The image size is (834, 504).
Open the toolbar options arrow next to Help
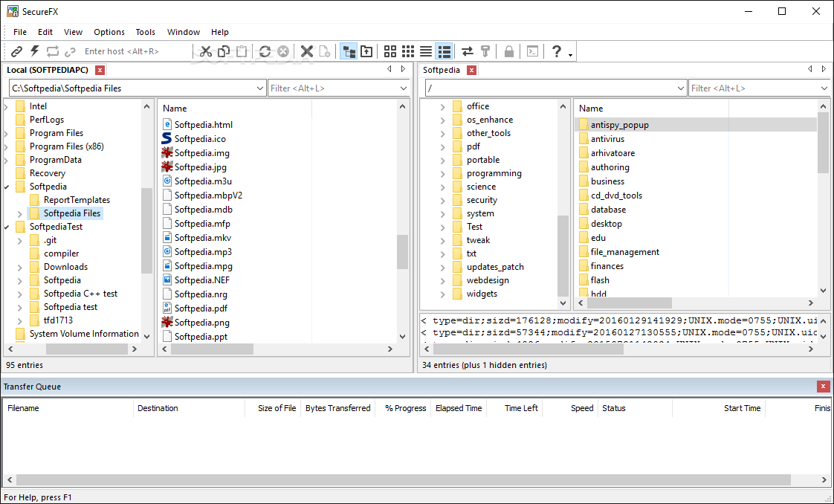point(570,55)
